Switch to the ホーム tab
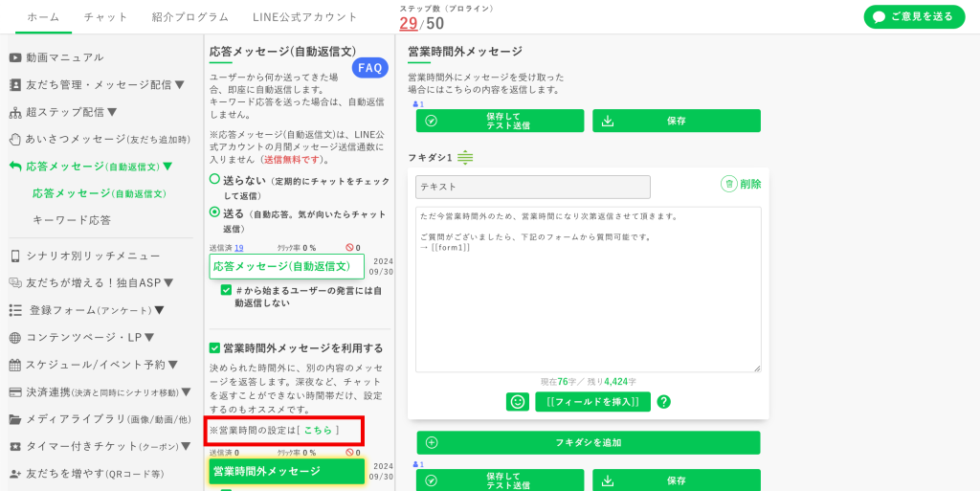Screen dimensions: 980x491 click(43, 17)
